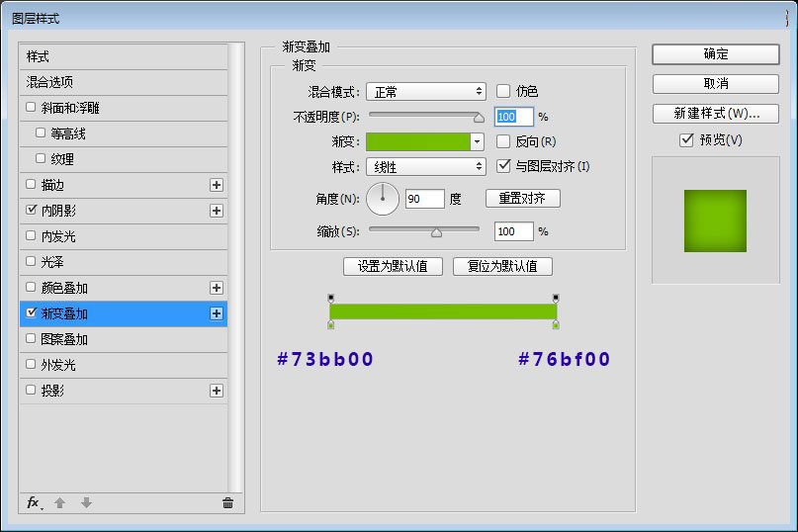798x532 pixels.
Task: Add another 颜色叠加 effect via plus icon
Action: click(x=217, y=288)
